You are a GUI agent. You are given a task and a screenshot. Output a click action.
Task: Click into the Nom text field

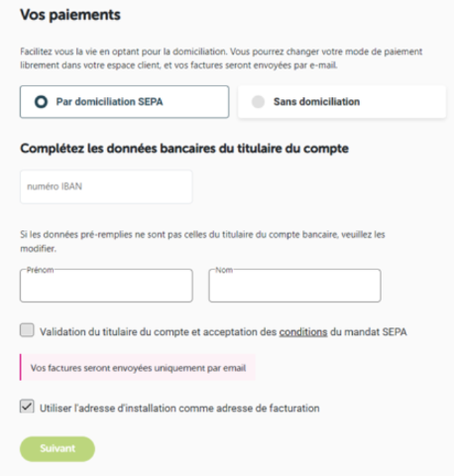[x=294, y=286]
